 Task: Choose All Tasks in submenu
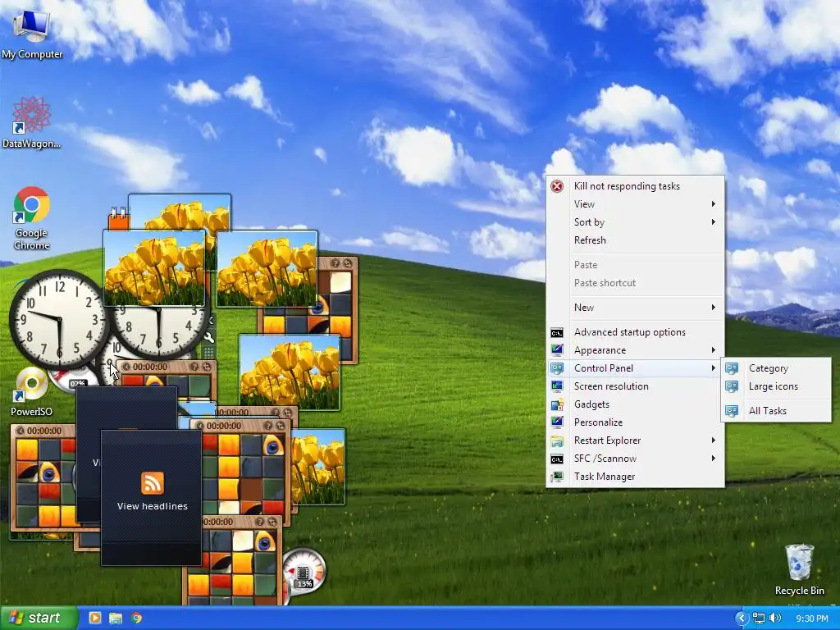click(x=776, y=411)
